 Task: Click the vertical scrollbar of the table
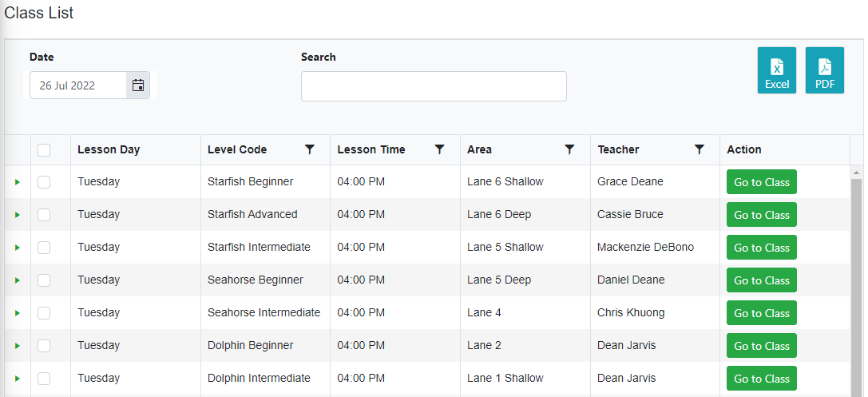click(856, 283)
